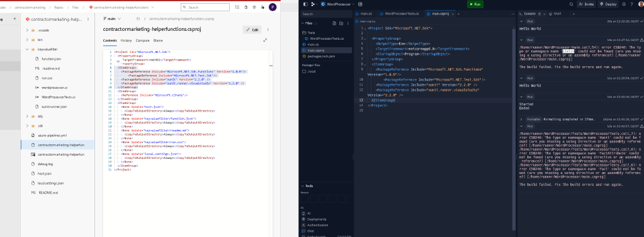Expand the bin folder in Azure tree

click(27, 40)
